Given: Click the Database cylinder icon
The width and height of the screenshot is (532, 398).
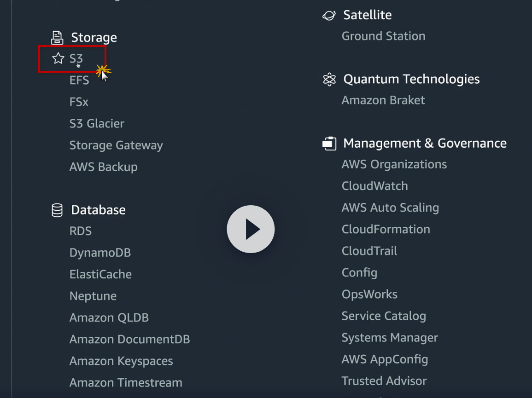Looking at the screenshot, I should coord(57,210).
